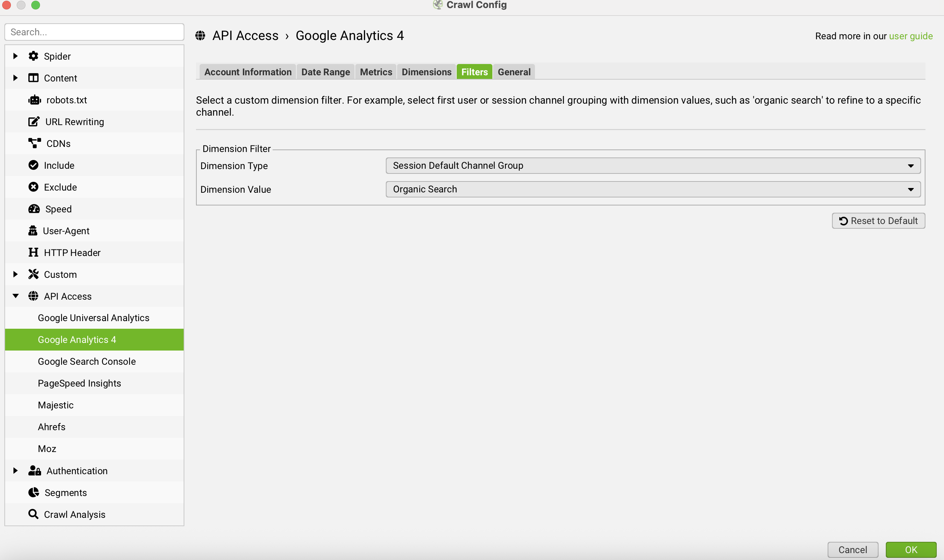944x560 pixels.
Task: Click the CDNs network icon
Action: coord(34,143)
